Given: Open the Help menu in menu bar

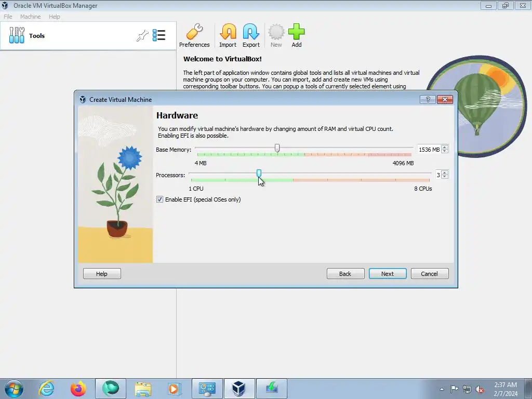Looking at the screenshot, I should coord(54,17).
